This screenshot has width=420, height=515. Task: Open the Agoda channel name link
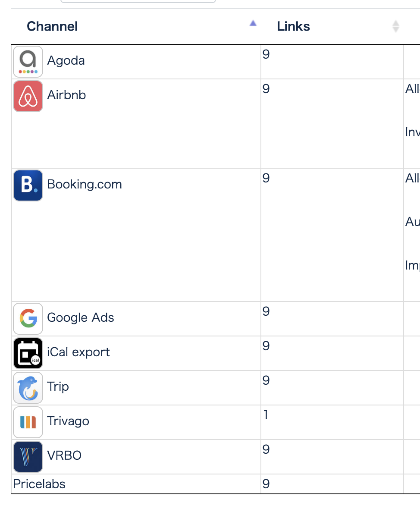click(x=66, y=60)
